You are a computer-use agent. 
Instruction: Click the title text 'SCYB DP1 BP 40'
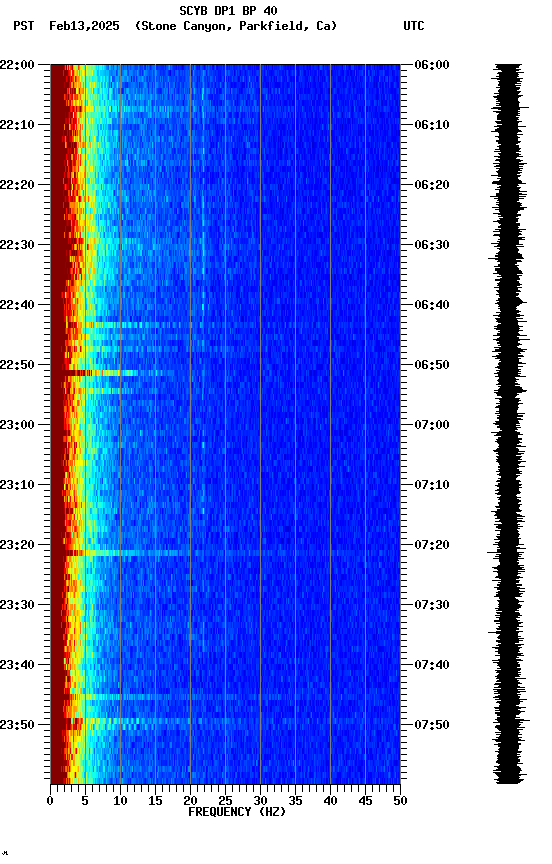[x=228, y=11]
